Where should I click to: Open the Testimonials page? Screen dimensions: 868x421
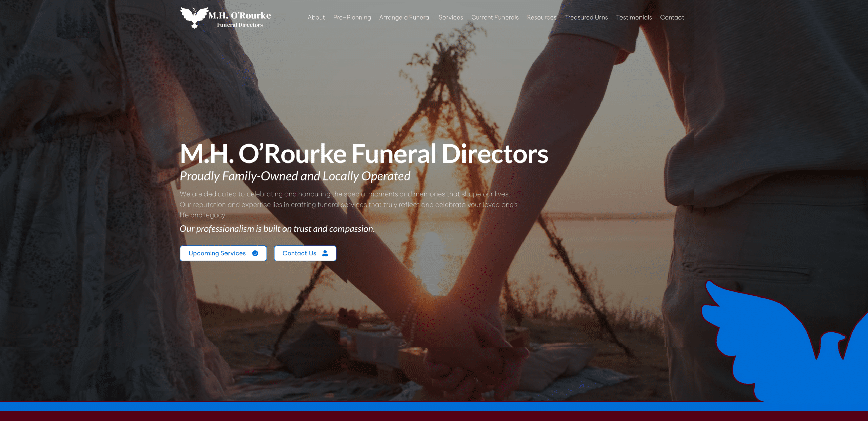[x=634, y=18]
